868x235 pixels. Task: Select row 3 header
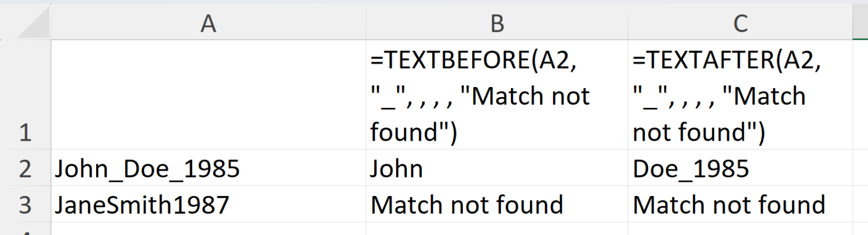pos(25,204)
